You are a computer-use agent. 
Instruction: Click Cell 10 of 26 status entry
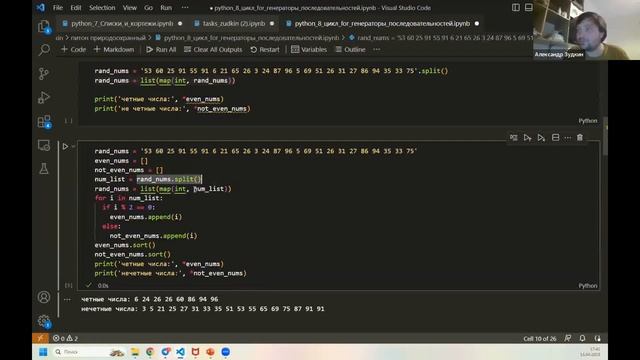pos(540,338)
